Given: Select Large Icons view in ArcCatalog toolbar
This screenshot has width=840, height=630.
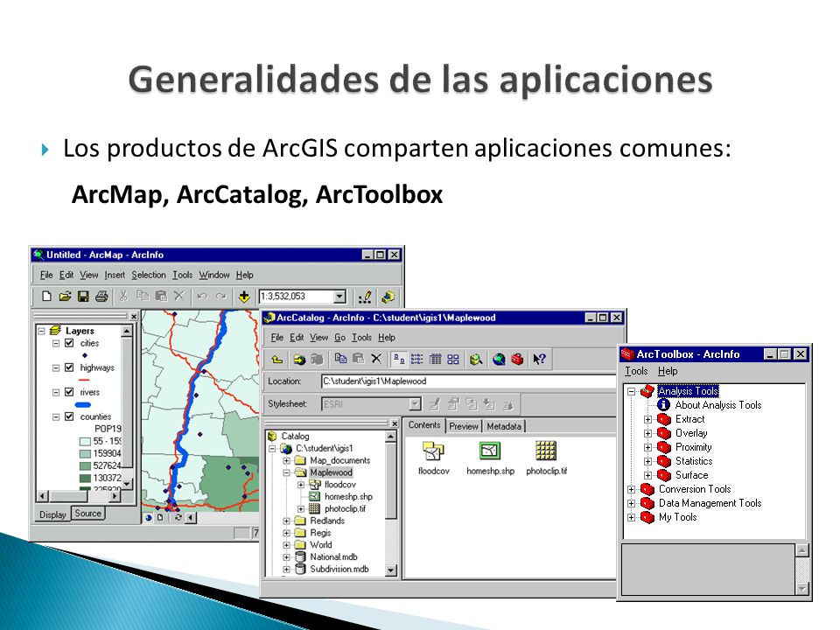Looking at the screenshot, I should (x=398, y=359).
